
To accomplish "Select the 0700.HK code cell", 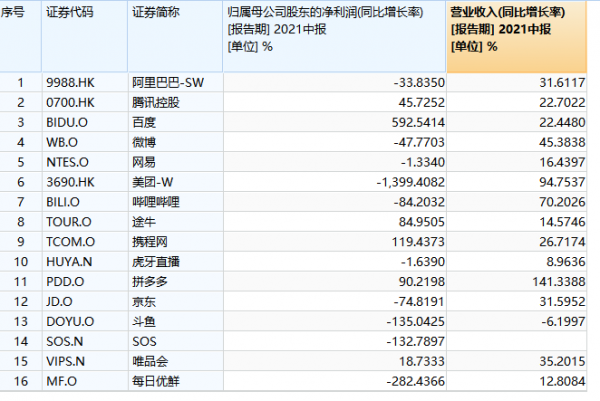I will [85, 103].
